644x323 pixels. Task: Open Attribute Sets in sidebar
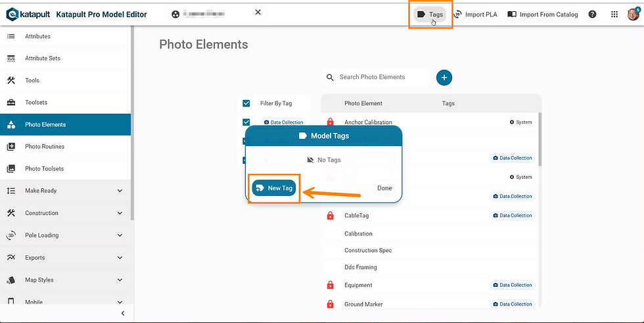click(65, 59)
